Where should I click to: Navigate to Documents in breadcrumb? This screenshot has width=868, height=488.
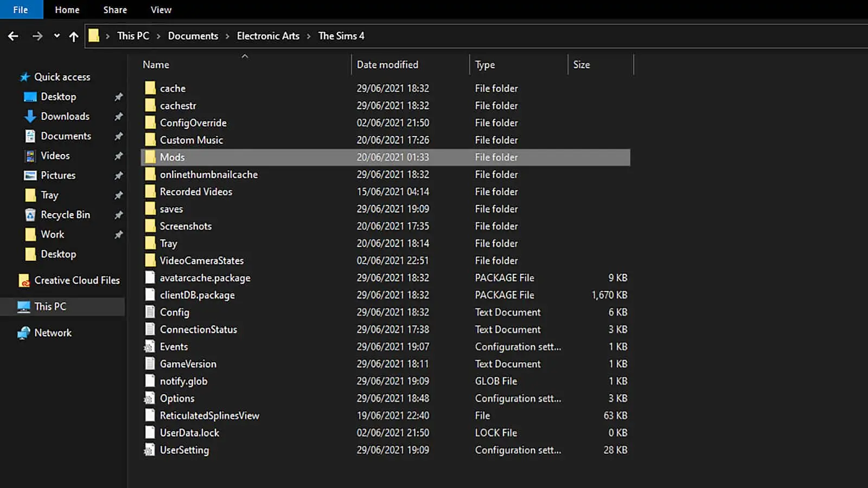(x=193, y=36)
